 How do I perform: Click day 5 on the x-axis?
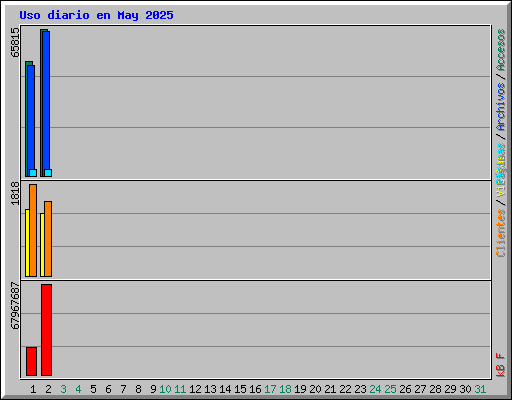93,389
